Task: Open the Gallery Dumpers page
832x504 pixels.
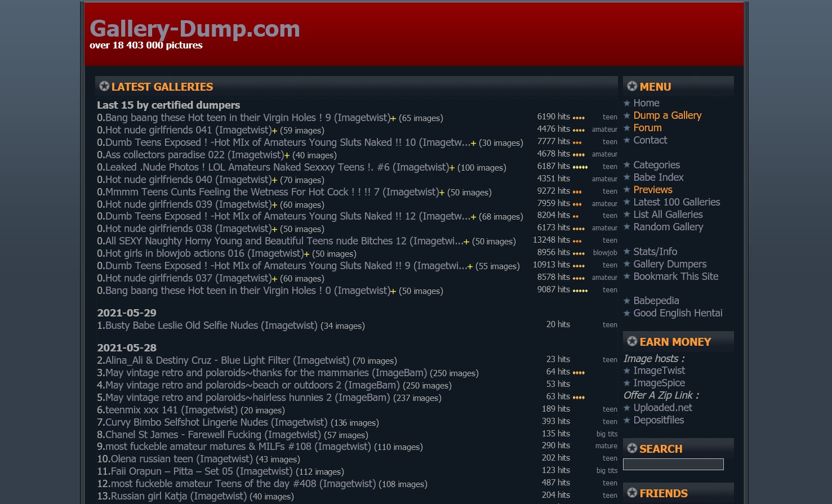Action: click(x=670, y=264)
